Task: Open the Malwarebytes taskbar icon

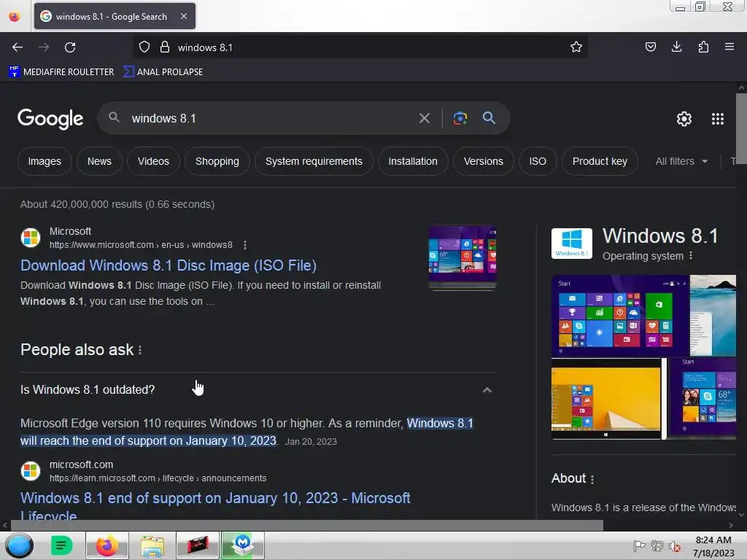Action: tap(242, 545)
